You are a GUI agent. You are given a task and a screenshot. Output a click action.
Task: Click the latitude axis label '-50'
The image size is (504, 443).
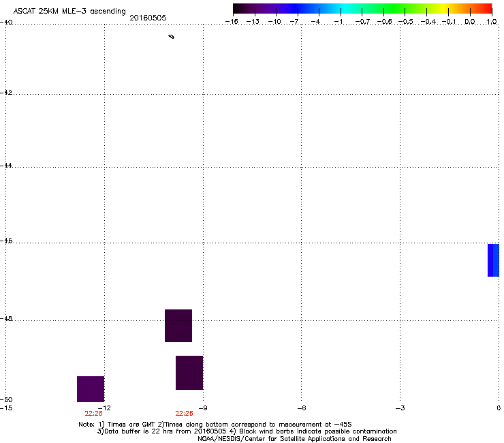point(6,400)
